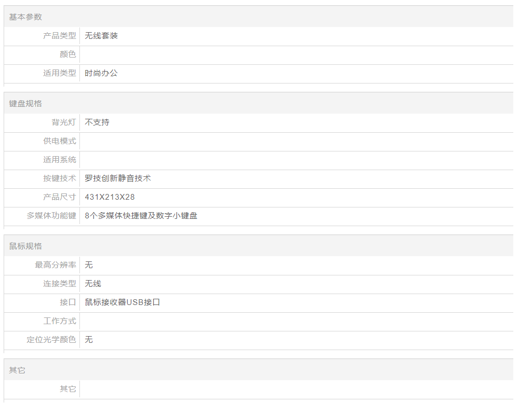Click the 不支持 backlight value
The width and height of the screenshot is (532, 403).
[97, 122]
